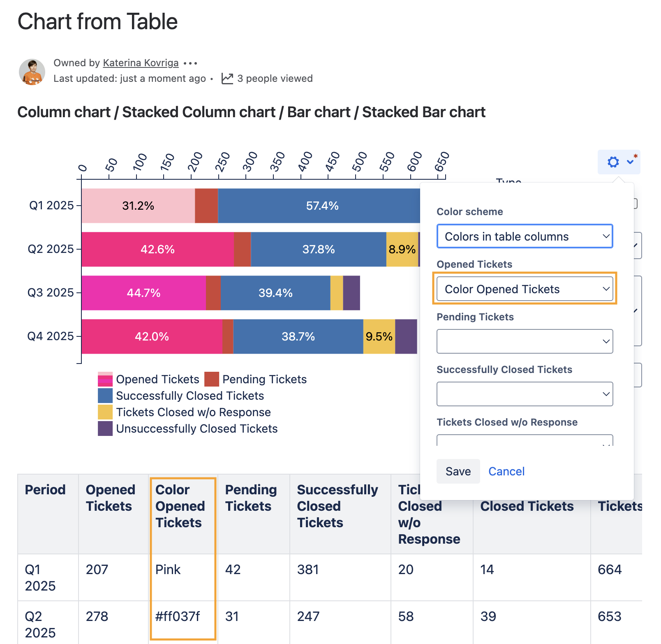This screenshot has width=661, height=644.
Task: Toggle Opened Tickets legend swatch
Action: tap(105, 379)
